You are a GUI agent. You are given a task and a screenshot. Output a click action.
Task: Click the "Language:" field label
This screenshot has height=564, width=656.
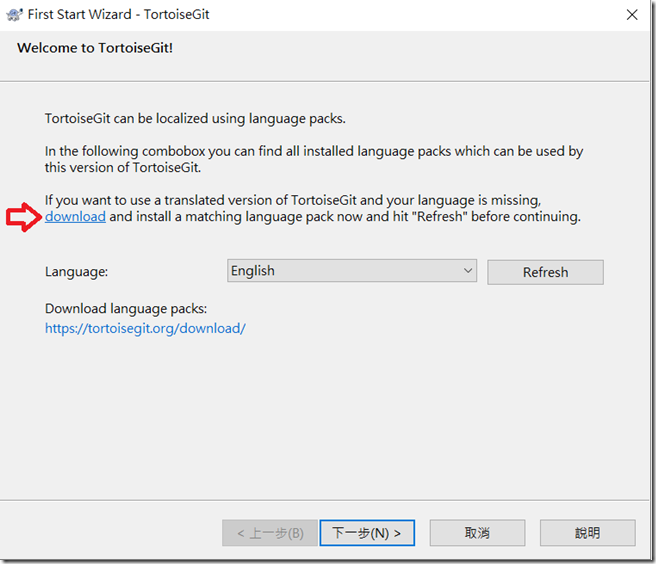click(77, 272)
